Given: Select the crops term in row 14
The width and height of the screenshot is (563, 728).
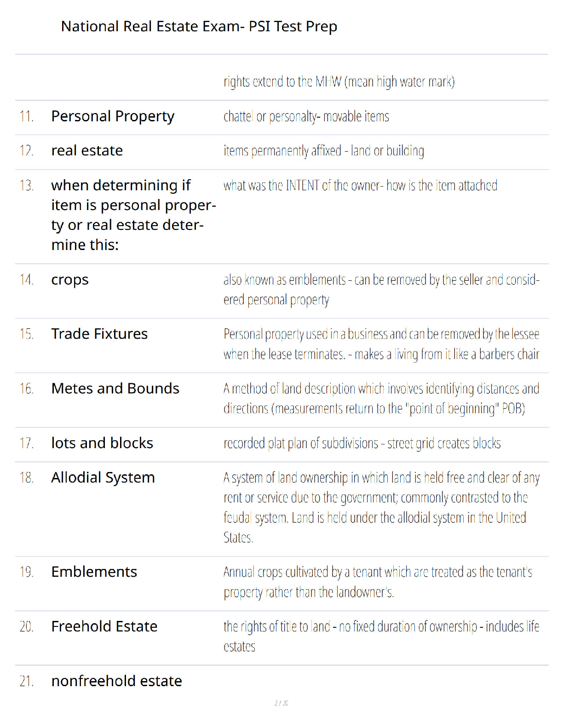Looking at the screenshot, I should tap(70, 280).
